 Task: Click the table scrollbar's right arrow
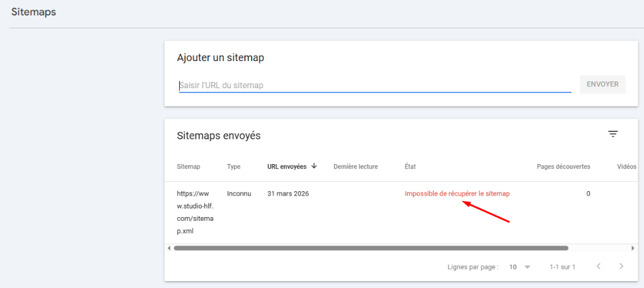[633, 248]
